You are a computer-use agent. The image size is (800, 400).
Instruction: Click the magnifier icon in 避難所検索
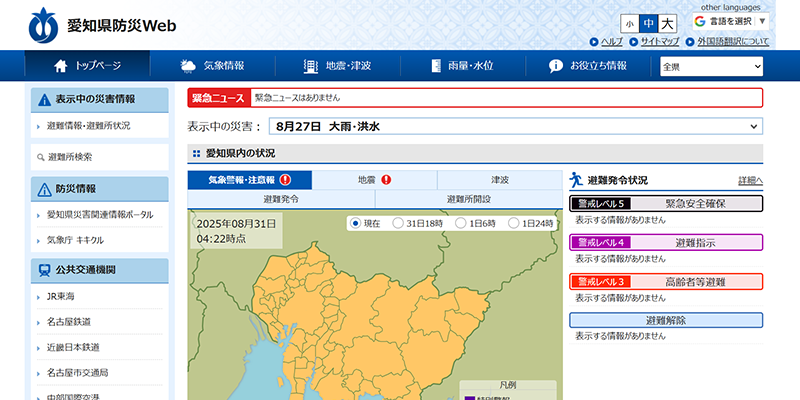click(x=41, y=158)
